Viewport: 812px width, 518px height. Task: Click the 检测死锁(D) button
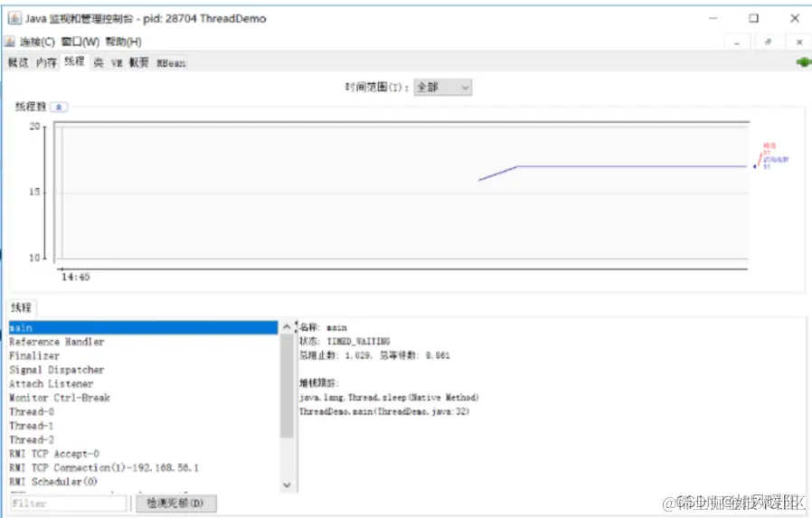tap(176, 503)
